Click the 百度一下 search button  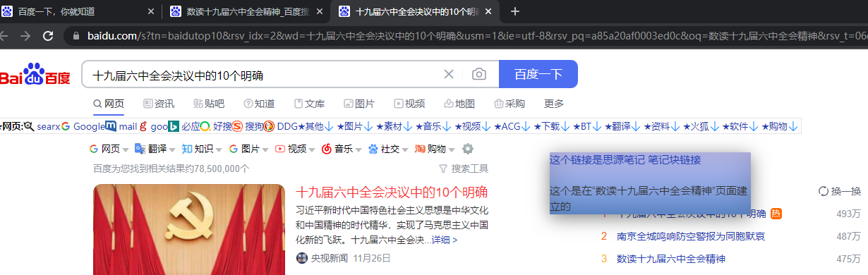(x=538, y=74)
